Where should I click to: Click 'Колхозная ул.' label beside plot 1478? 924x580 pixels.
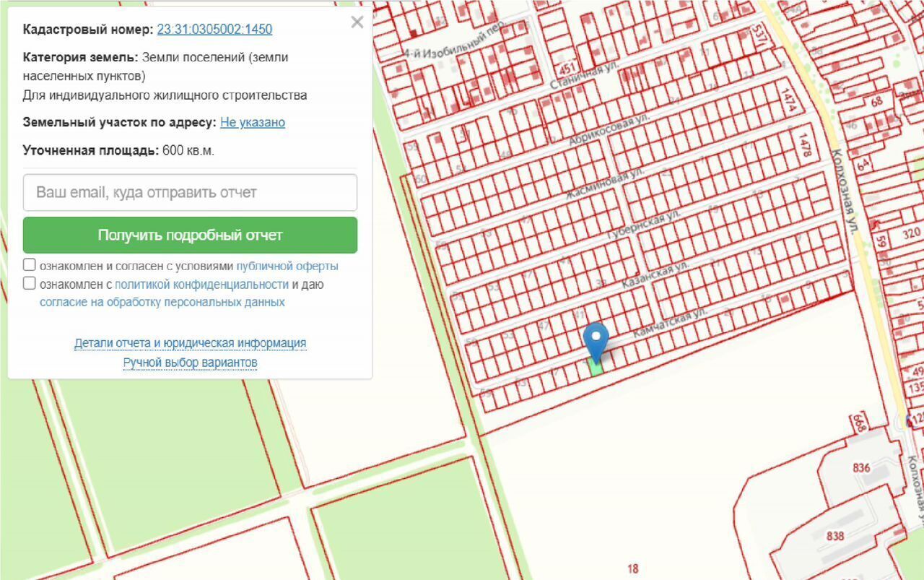845,190
